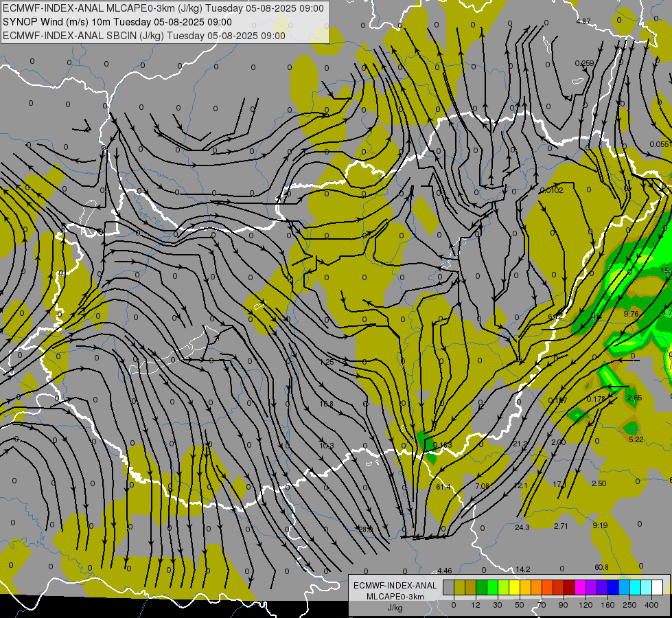Click the legend scale value 12
This screenshot has height=618, width=672.
[476, 605]
